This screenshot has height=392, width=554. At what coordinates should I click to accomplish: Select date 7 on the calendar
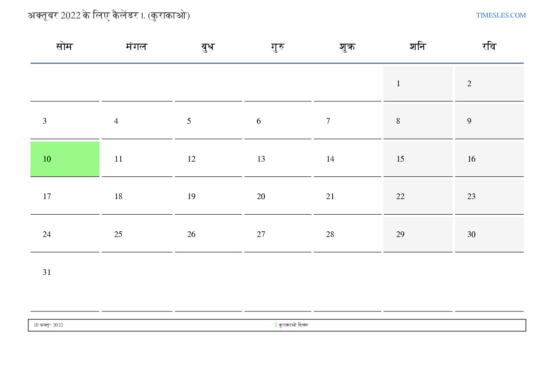348,121
